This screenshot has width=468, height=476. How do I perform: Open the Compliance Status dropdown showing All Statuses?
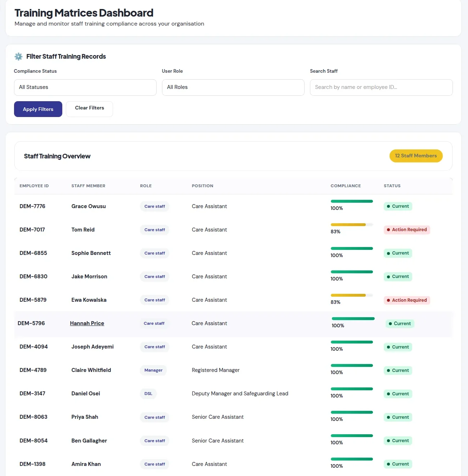pos(85,87)
